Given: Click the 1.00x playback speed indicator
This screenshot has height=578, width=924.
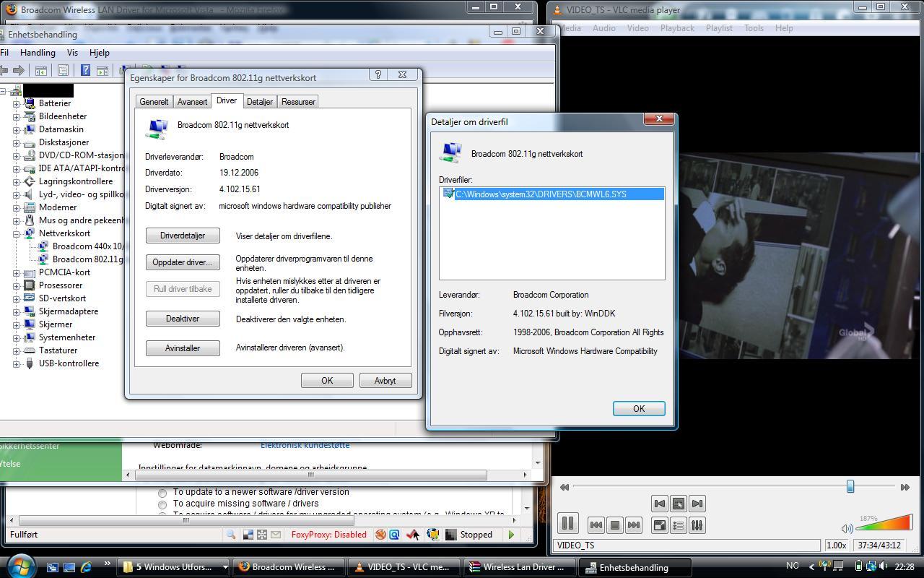Looking at the screenshot, I should pyautogui.click(x=836, y=545).
